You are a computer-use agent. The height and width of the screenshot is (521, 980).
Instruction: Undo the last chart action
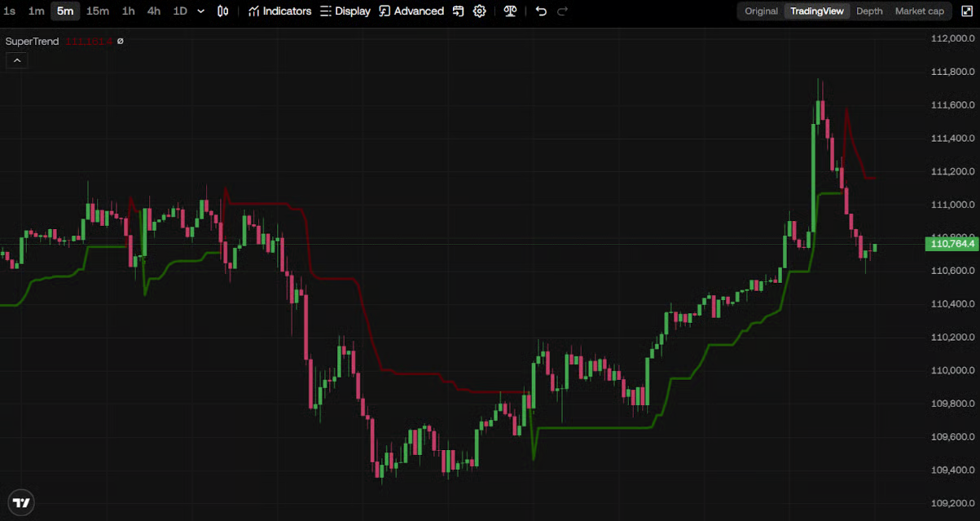click(541, 11)
